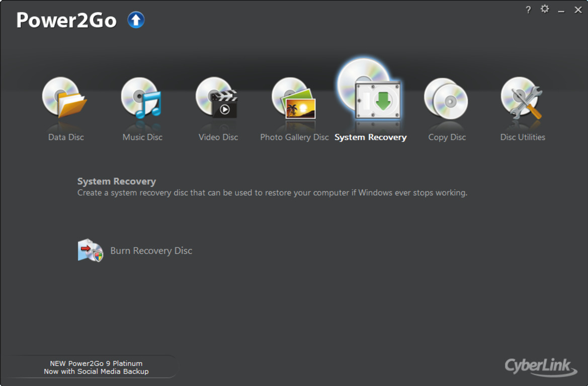
Task: Open the settings gear icon
Action: pyautogui.click(x=545, y=9)
